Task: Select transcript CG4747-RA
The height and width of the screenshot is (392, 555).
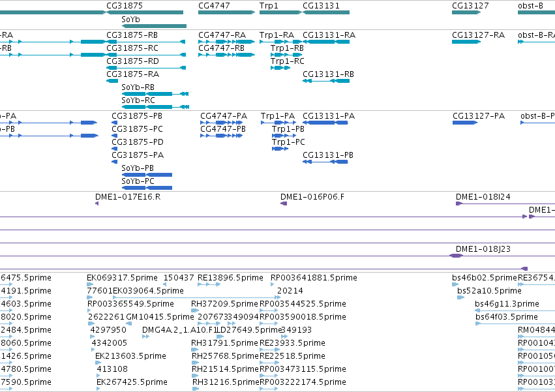Action: [x=226, y=42]
